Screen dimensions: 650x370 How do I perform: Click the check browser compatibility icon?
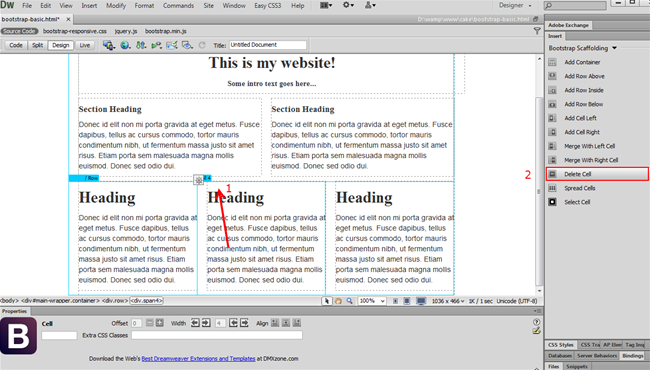tap(172, 45)
